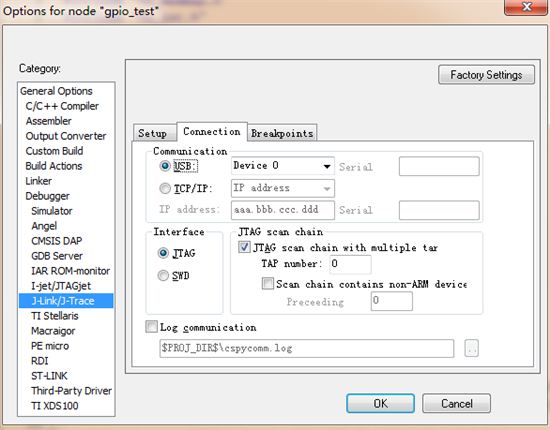The width and height of the screenshot is (550, 430).
Task: Click the Factory Settings button
Action: pos(486,75)
